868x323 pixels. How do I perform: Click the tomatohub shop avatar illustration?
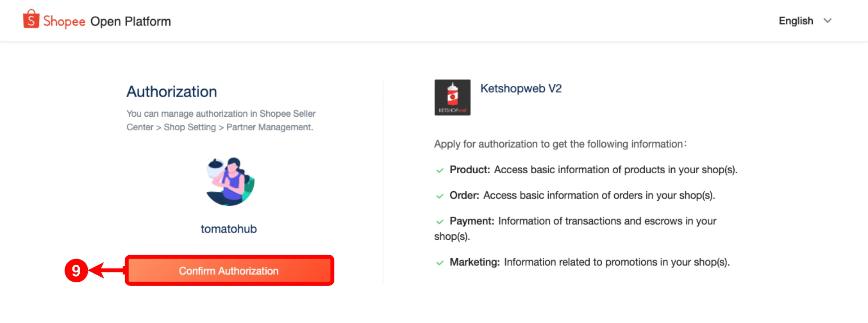[x=230, y=181]
